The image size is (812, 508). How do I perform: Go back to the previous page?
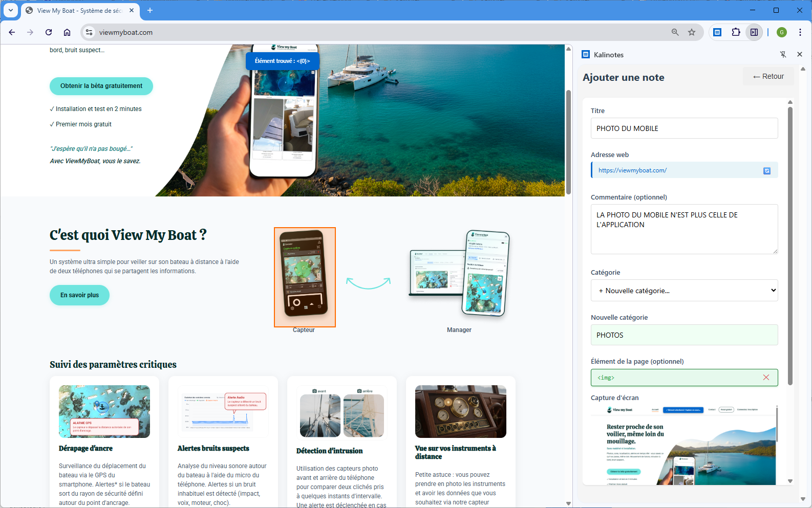(12, 32)
